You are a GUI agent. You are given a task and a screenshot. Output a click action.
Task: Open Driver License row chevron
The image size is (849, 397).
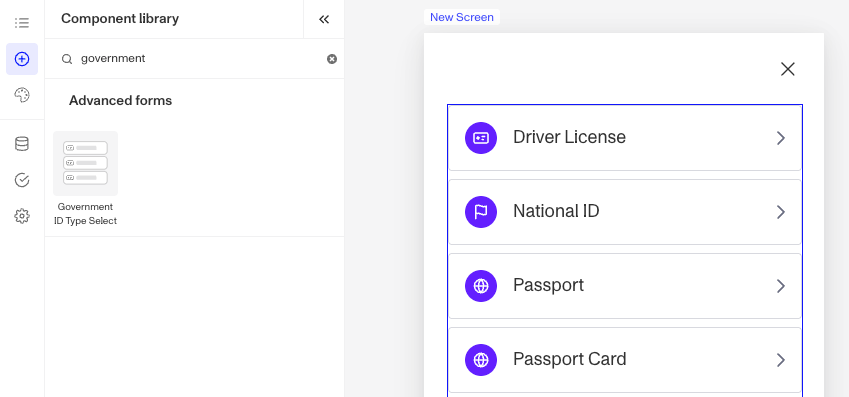pyautogui.click(x=781, y=138)
